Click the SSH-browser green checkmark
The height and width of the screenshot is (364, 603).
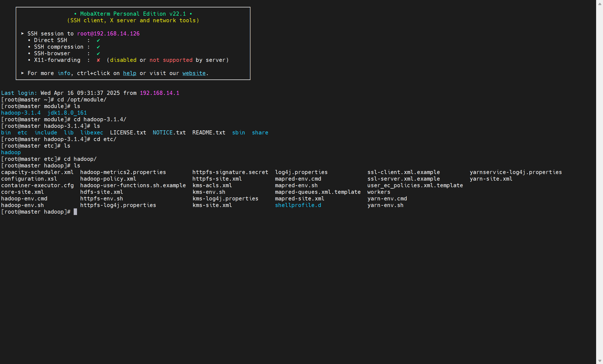(98, 54)
